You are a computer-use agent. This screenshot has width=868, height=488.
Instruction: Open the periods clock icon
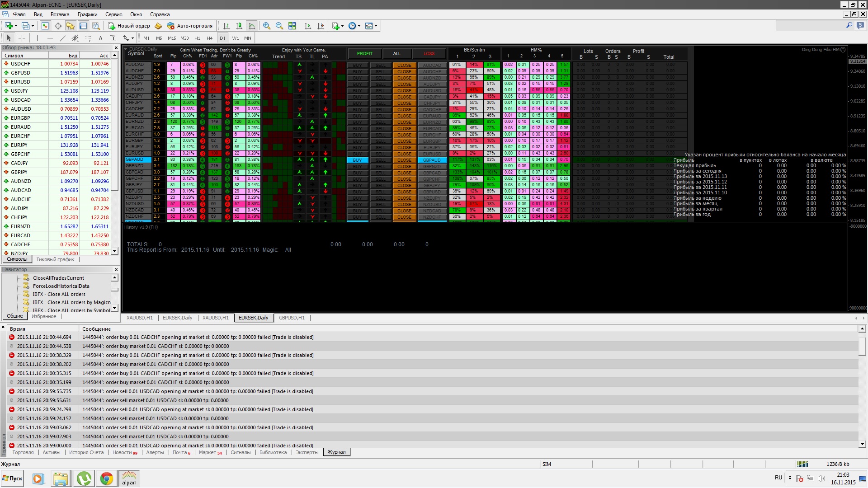pos(352,26)
